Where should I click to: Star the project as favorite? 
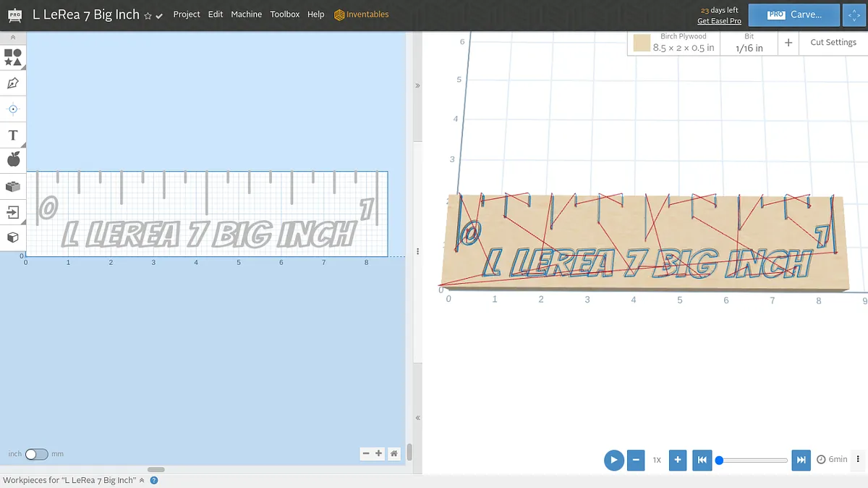tap(148, 15)
